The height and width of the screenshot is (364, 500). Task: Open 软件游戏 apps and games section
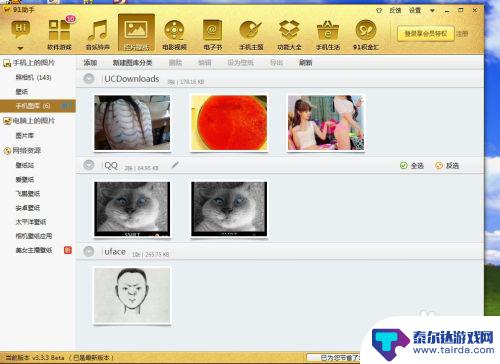[x=59, y=34]
